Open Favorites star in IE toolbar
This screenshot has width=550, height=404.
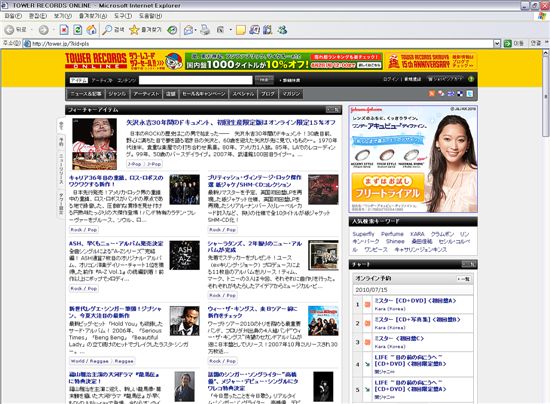tap(134, 30)
